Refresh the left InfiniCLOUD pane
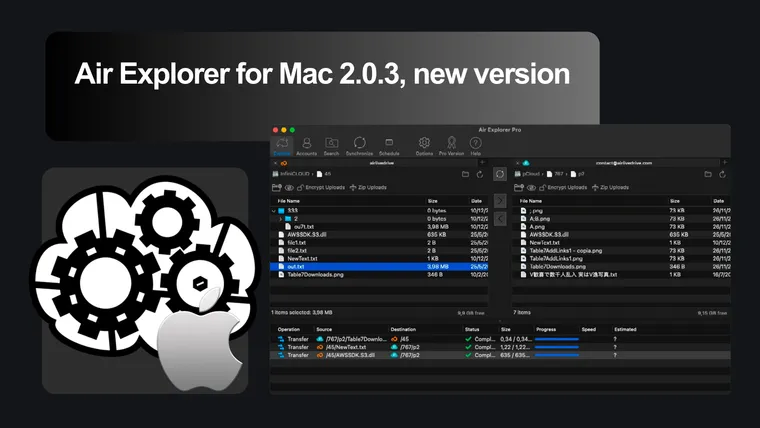The width and height of the screenshot is (760, 428). click(480, 174)
